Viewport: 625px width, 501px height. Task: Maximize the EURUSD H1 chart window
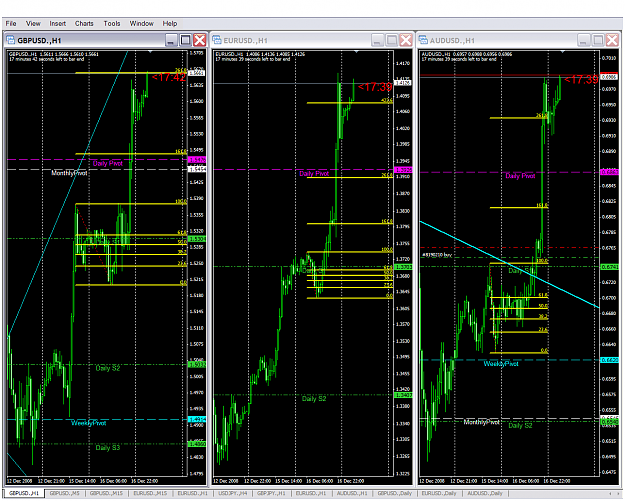pyautogui.click(x=392, y=40)
